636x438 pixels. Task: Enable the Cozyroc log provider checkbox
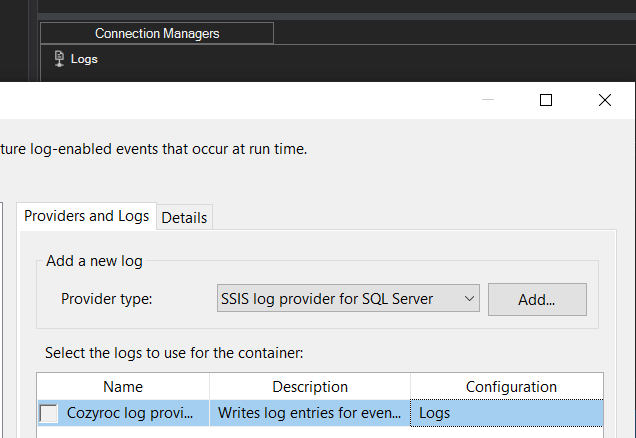[x=49, y=413]
